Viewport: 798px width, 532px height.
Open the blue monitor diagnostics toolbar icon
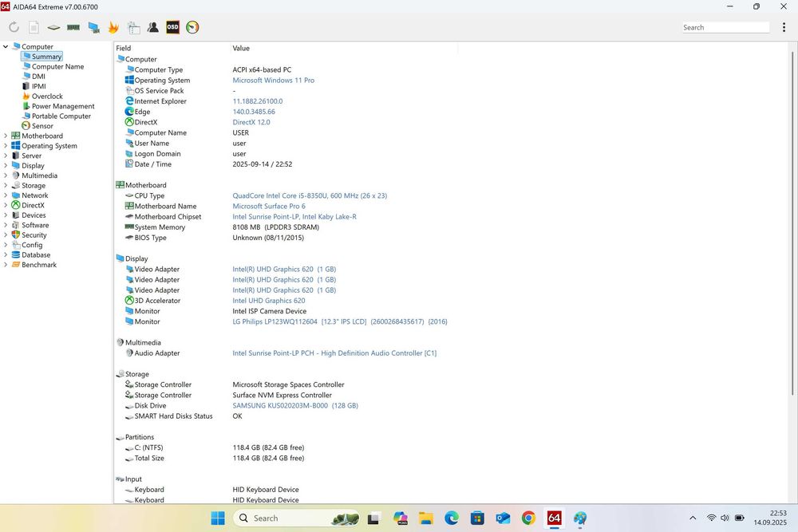click(93, 27)
